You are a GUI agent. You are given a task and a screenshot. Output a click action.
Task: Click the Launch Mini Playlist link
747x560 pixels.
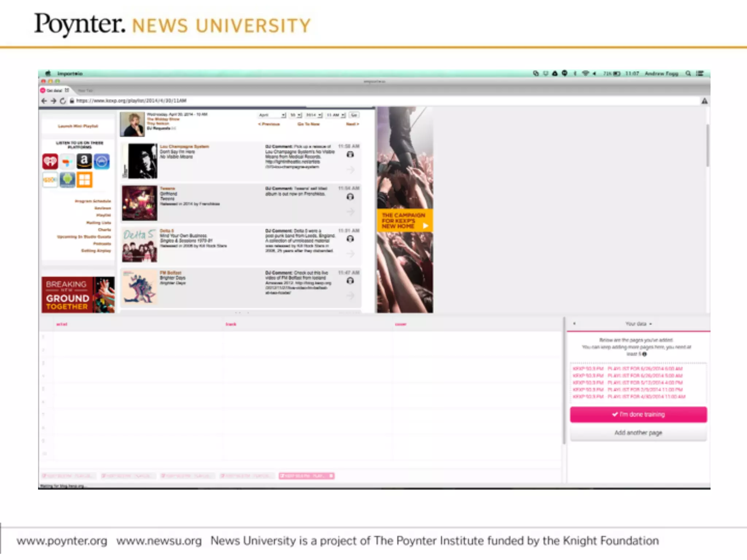(x=78, y=126)
